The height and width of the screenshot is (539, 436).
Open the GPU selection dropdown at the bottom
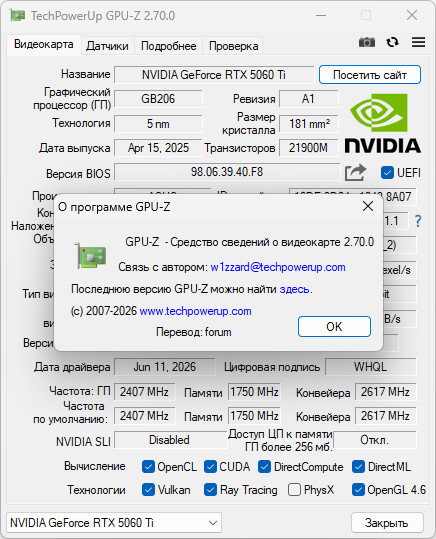point(114,523)
